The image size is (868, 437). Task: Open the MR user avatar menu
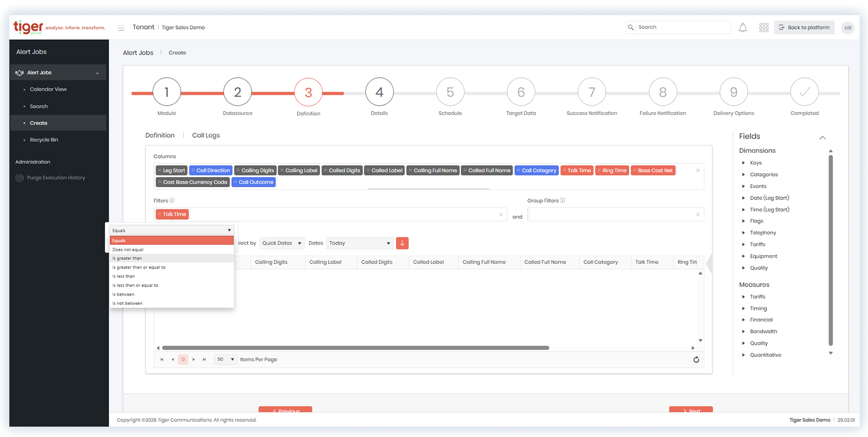tap(848, 28)
